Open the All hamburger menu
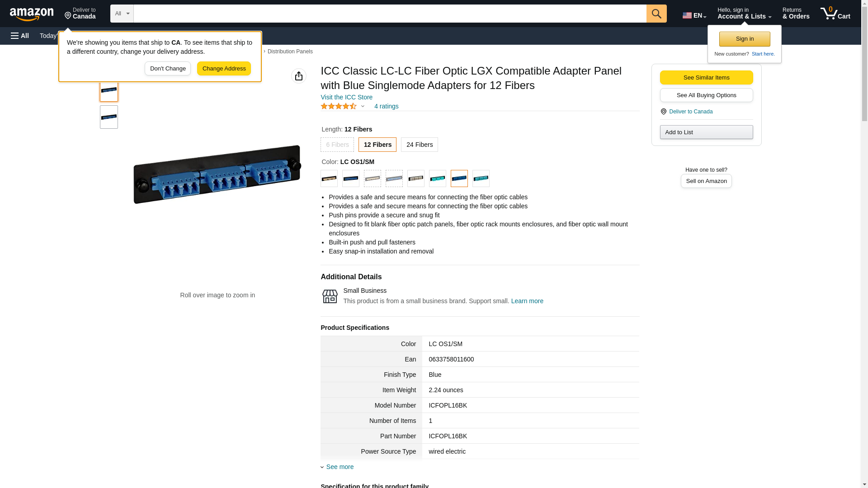Screen dimensions: 868x488 (x=20, y=36)
